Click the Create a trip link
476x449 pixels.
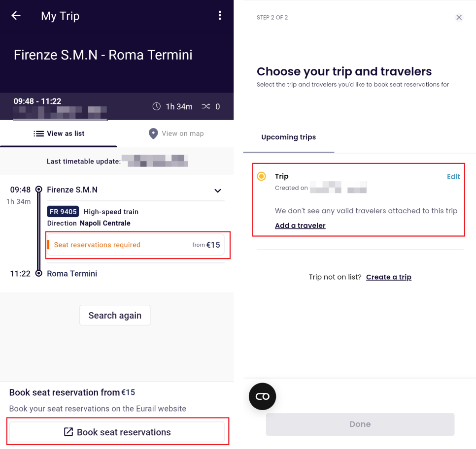tap(389, 277)
